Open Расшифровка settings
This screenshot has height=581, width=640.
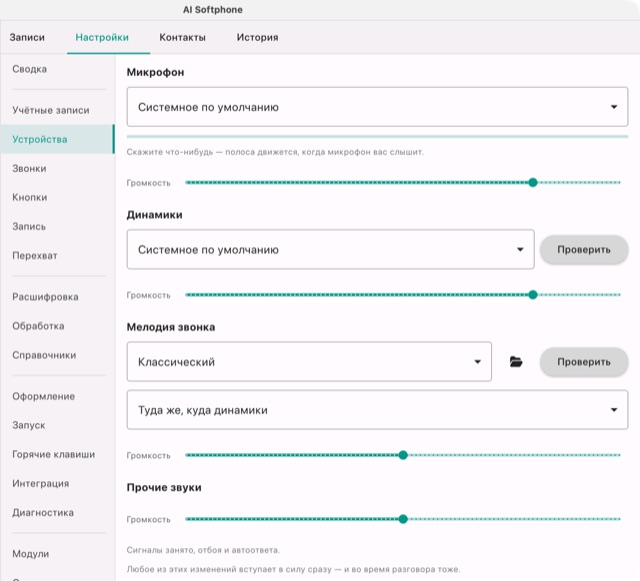57,297
